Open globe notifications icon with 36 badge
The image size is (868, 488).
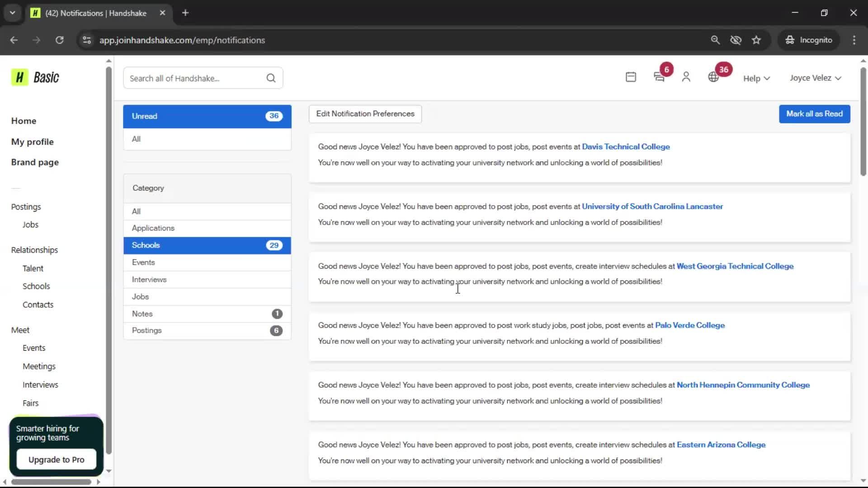click(713, 77)
